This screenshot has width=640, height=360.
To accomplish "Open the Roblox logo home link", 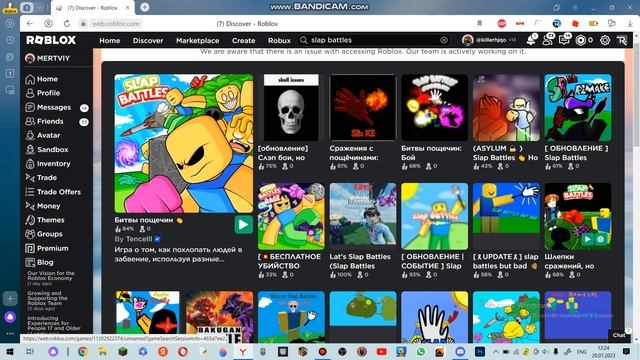I will coord(51,40).
